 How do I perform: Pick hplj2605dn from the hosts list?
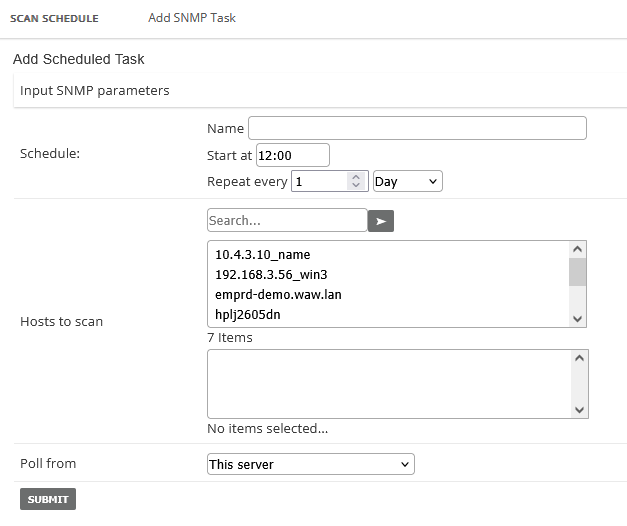click(248, 315)
